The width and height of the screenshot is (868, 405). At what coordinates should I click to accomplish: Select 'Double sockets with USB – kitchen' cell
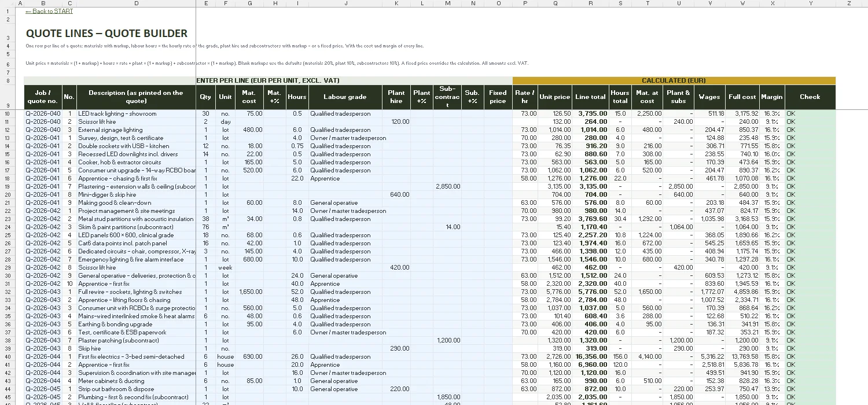136,146
